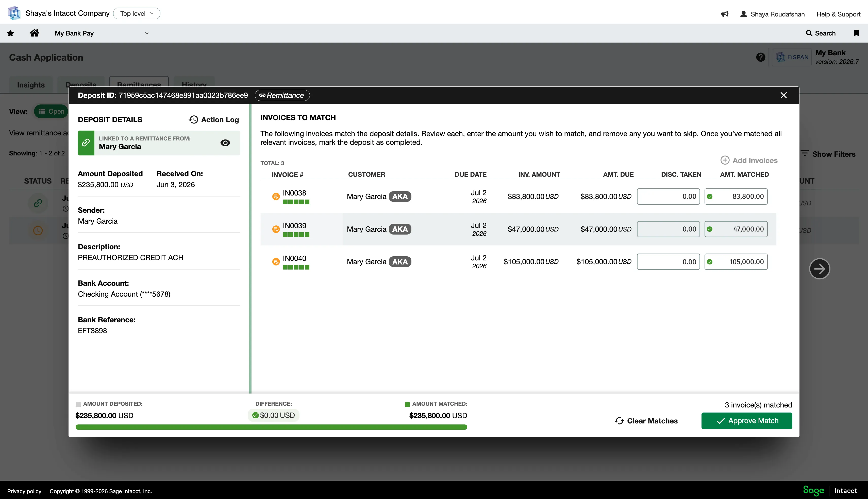
Task: Click the AKA badge in IN0038 row
Action: point(400,196)
